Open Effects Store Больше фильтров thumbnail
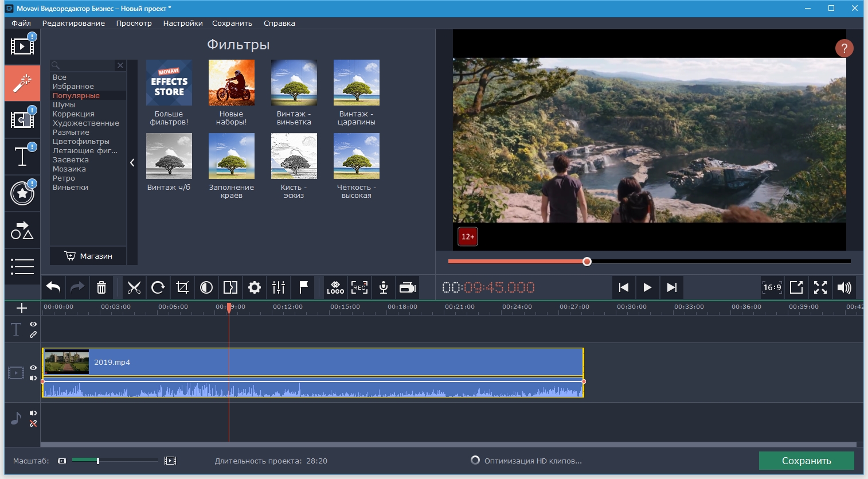868x479 pixels. click(x=169, y=83)
